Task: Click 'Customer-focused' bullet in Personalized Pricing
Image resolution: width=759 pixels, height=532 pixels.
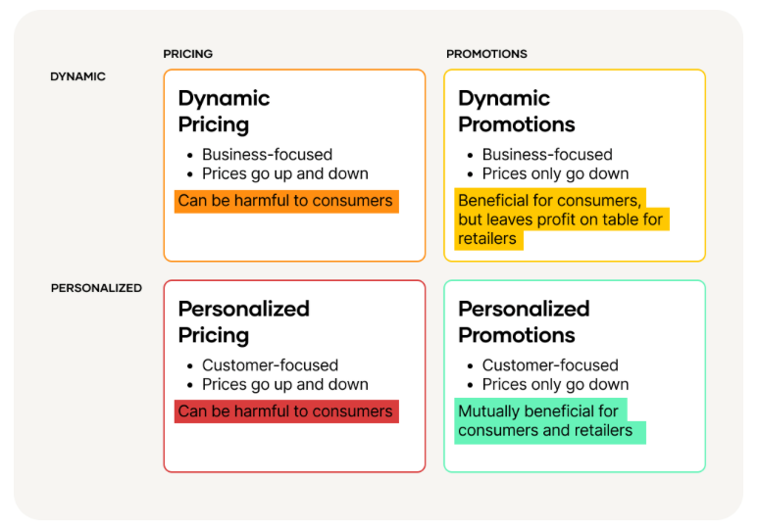Action: click(270, 365)
